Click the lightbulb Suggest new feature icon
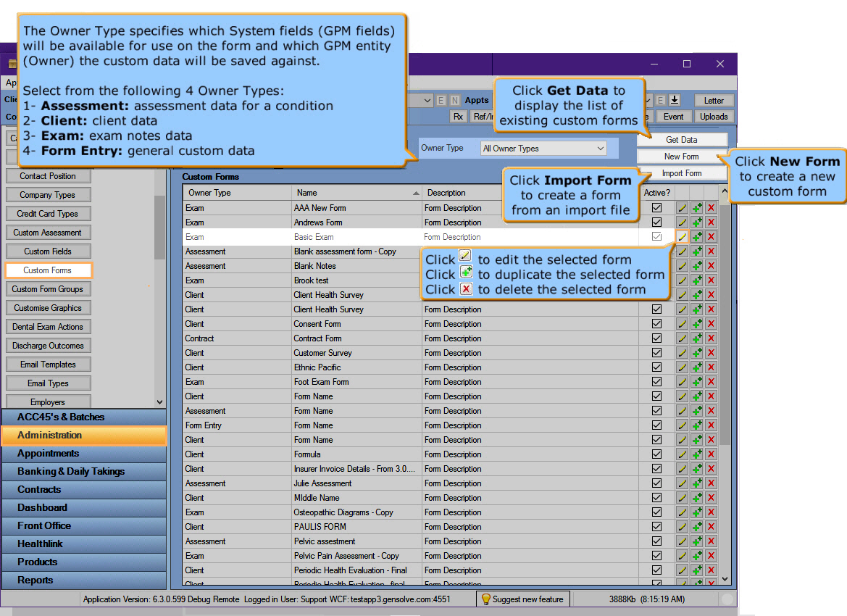Screen dimensions: 847x616 point(486,599)
